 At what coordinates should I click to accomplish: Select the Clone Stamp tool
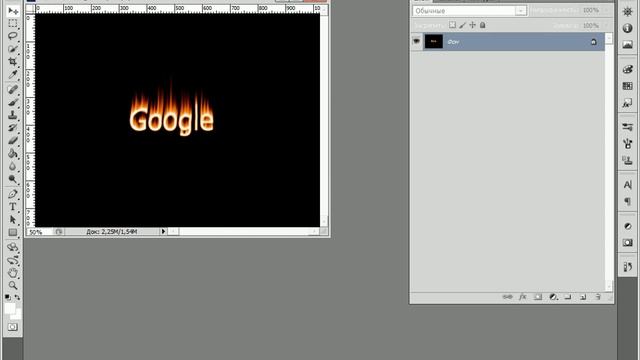click(x=13, y=115)
